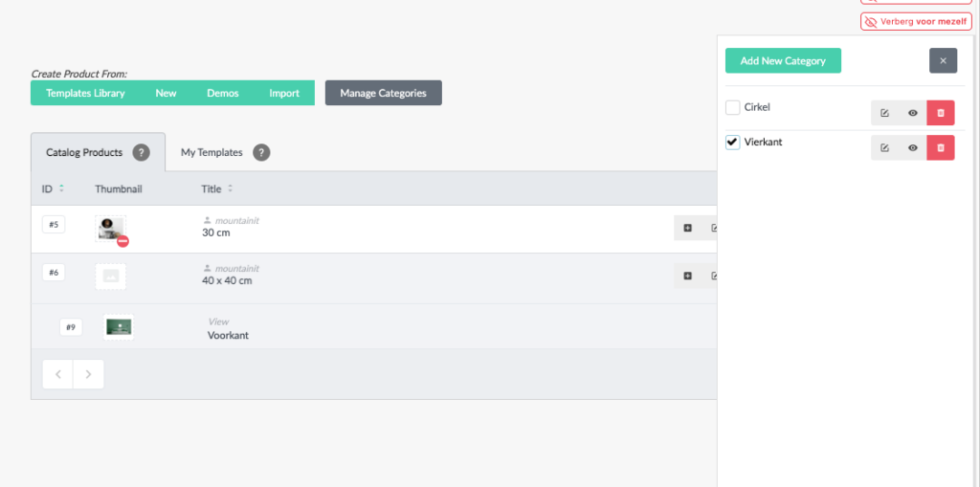
Task: Check the Cirkel category checkbox
Action: [x=732, y=107]
